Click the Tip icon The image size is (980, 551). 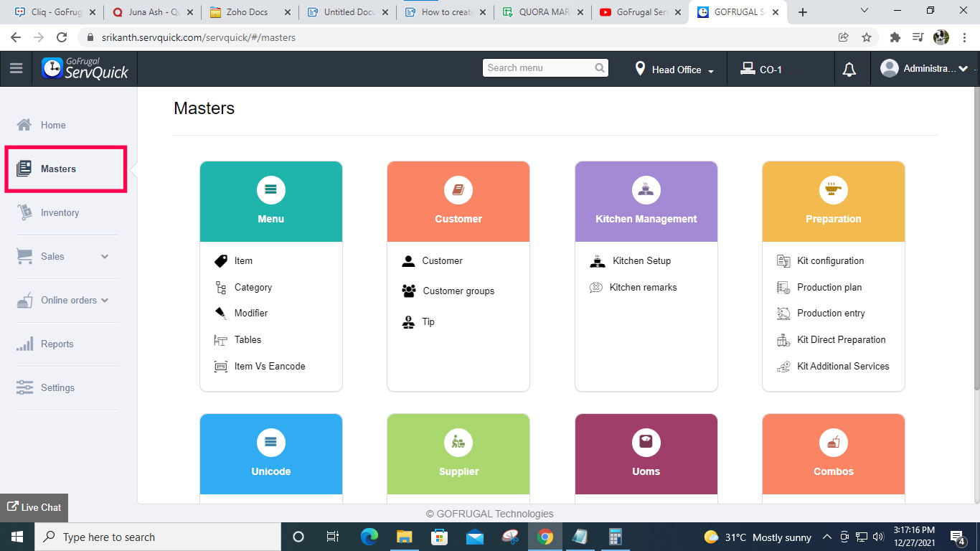408,322
